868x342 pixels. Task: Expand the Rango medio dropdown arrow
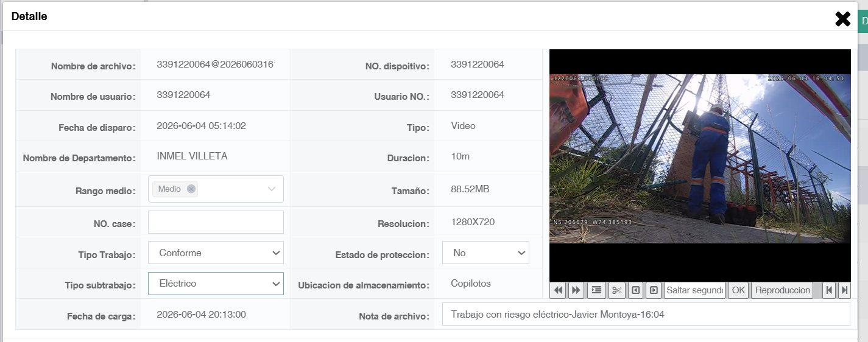272,189
